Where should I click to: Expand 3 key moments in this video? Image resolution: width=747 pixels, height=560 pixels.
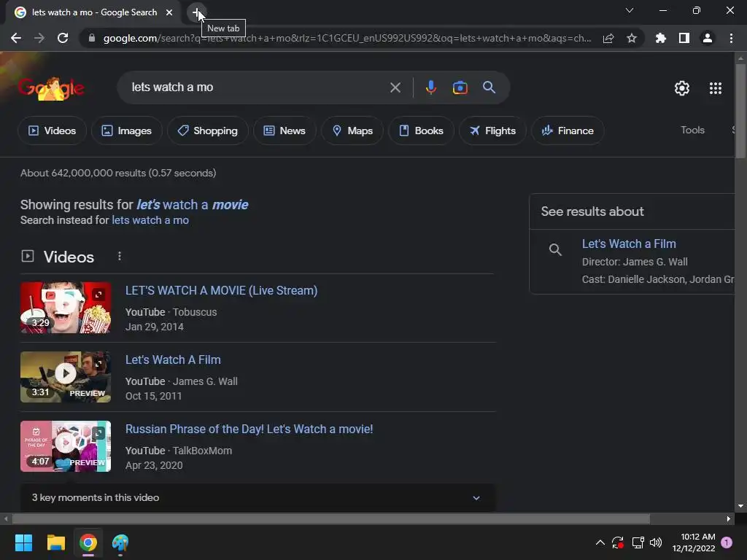click(258, 497)
